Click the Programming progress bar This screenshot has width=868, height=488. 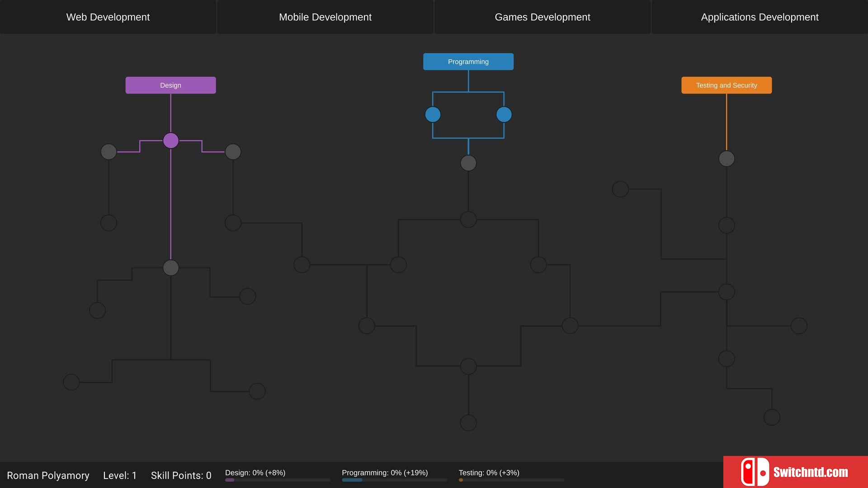pos(395,480)
